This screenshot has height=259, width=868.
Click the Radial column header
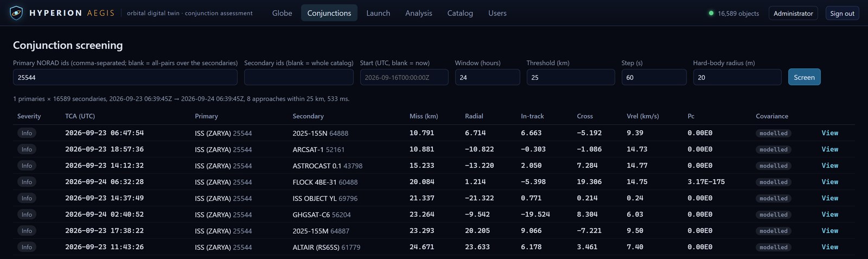(474, 116)
